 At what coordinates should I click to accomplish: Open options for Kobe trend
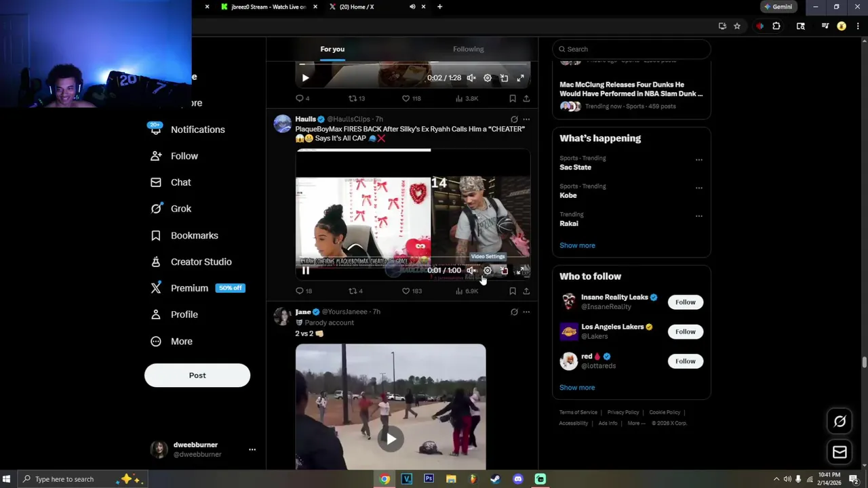pyautogui.click(x=699, y=188)
